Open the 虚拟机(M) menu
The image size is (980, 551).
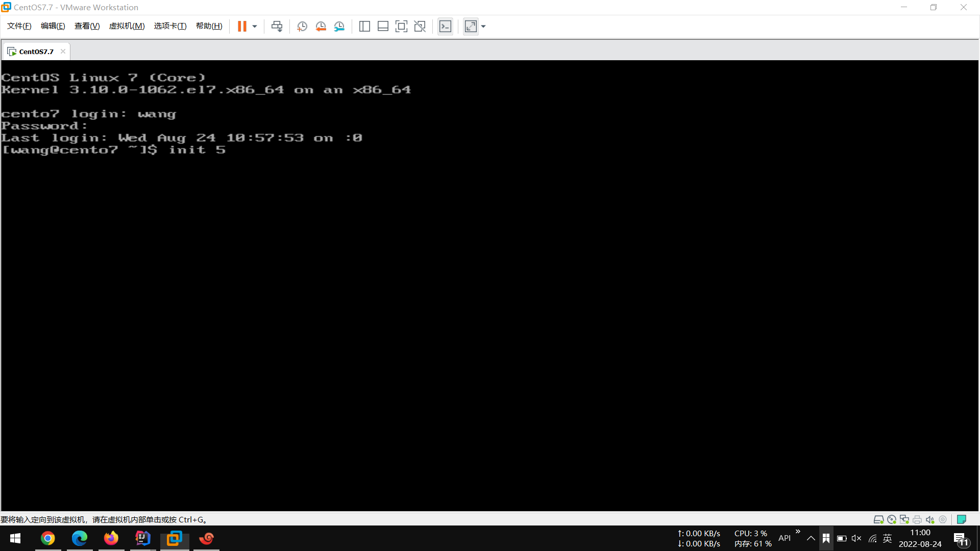[x=127, y=26]
